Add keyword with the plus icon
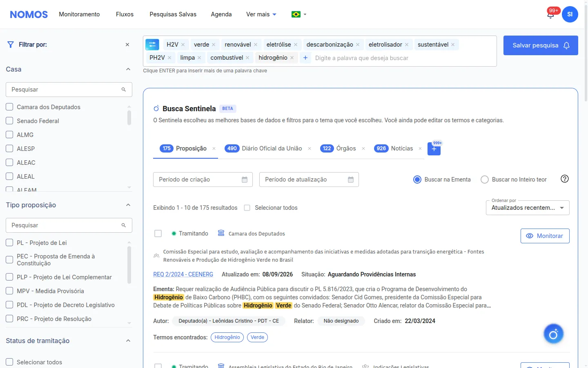 coord(305,58)
